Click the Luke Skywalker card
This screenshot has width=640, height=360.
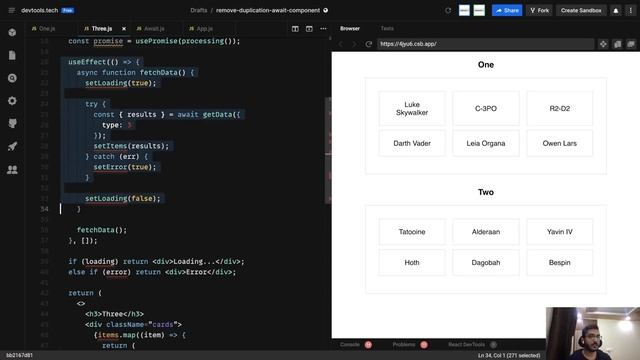[412, 109]
